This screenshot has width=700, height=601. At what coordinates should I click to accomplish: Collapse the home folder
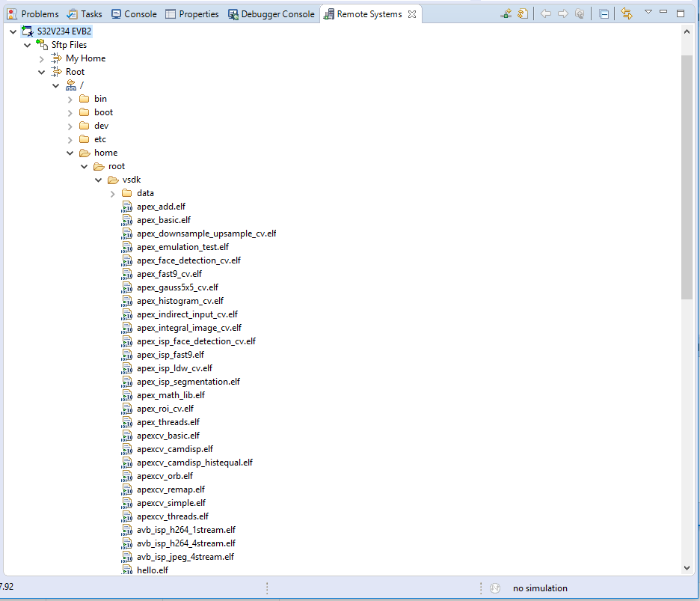(x=70, y=153)
